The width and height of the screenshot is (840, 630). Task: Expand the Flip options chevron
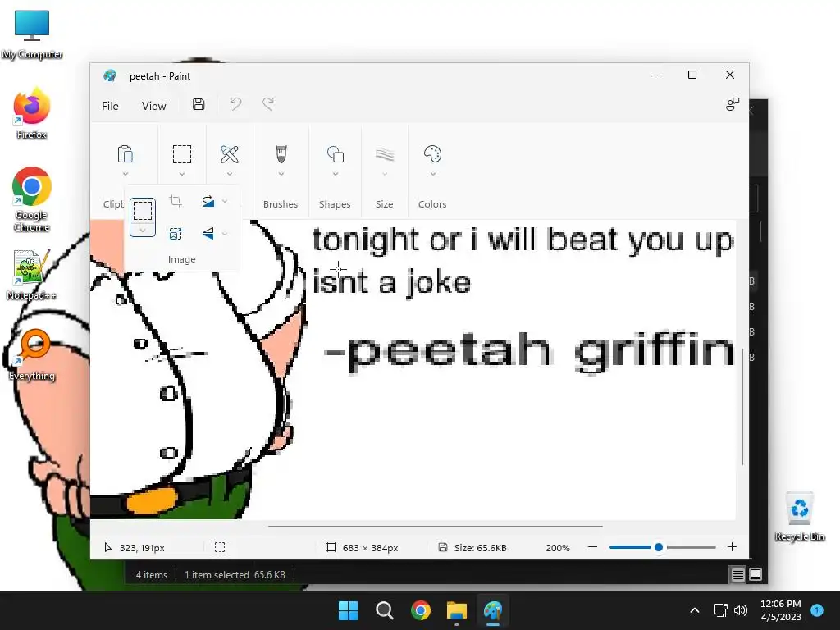225,234
